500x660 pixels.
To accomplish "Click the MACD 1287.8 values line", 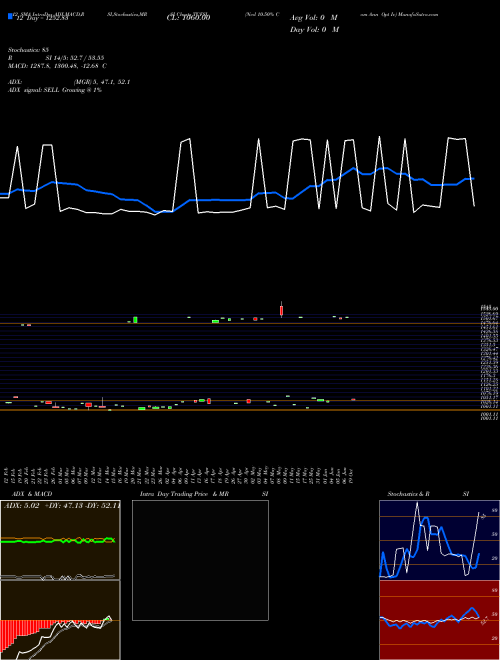I will click(57, 66).
